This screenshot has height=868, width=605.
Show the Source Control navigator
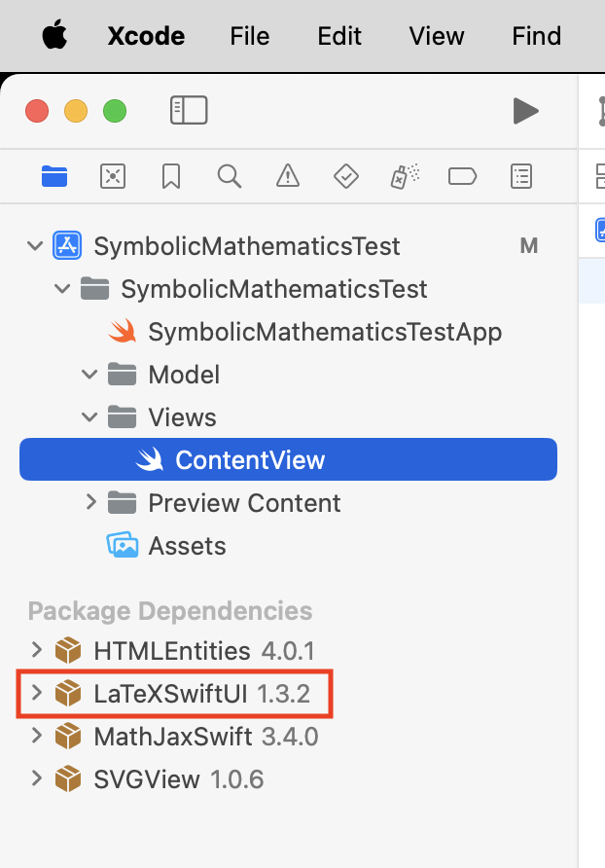pos(113,176)
